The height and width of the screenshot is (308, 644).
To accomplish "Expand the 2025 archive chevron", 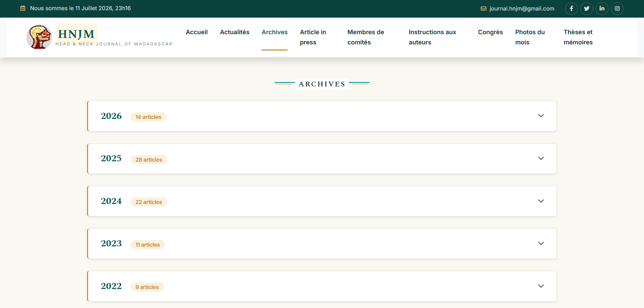I will click(x=541, y=159).
